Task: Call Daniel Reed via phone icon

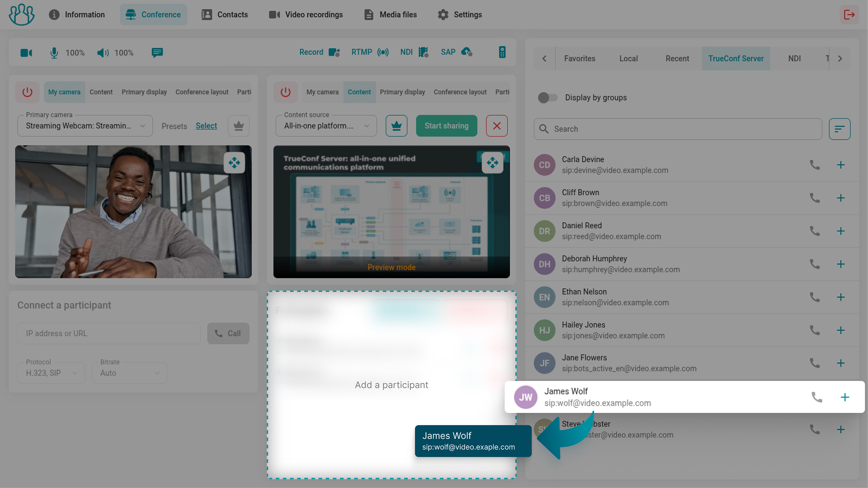Action: [x=815, y=231]
